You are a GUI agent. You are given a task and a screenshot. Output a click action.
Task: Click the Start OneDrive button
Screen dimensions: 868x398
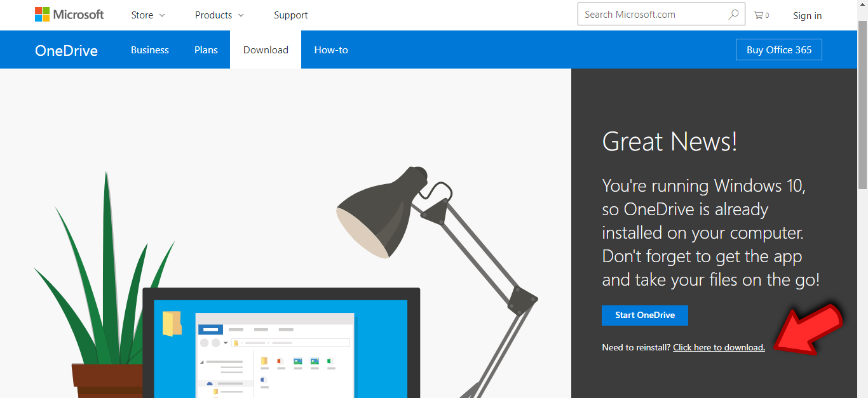(x=645, y=315)
